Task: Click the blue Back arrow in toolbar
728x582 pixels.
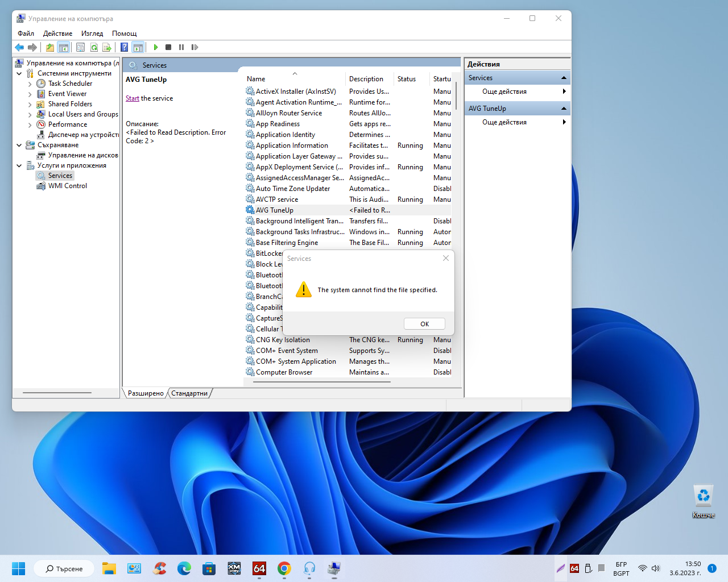Action: (x=19, y=47)
